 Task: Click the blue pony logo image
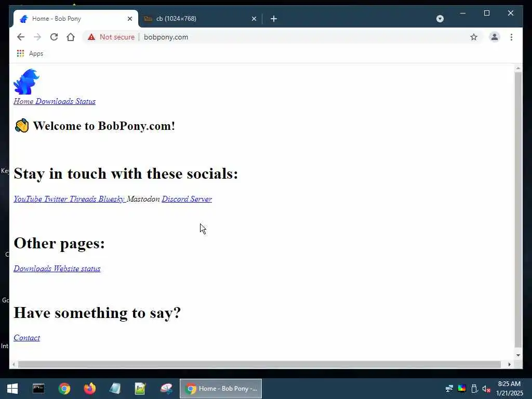coord(26,82)
